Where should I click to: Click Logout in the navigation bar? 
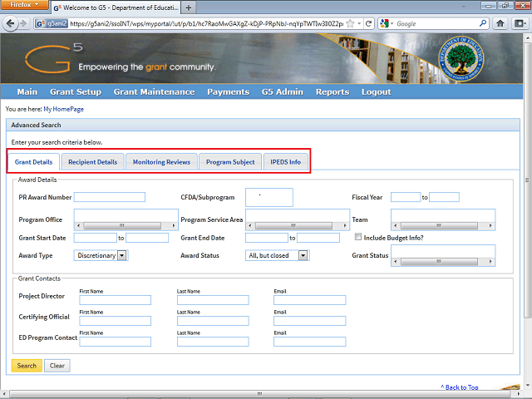click(377, 92)
